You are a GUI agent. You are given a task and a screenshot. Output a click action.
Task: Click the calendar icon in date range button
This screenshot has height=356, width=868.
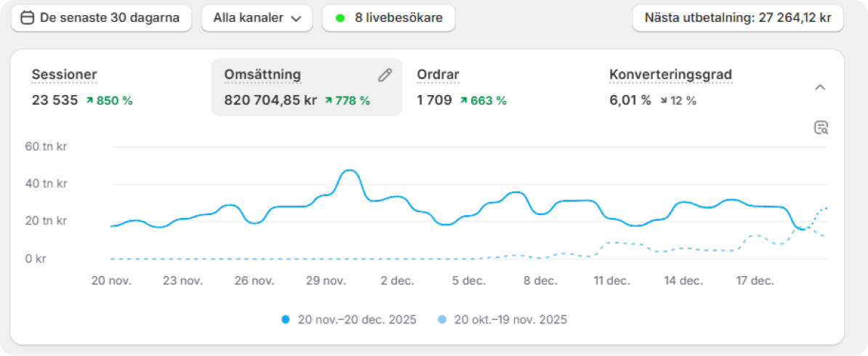click(x=28, y=18)
